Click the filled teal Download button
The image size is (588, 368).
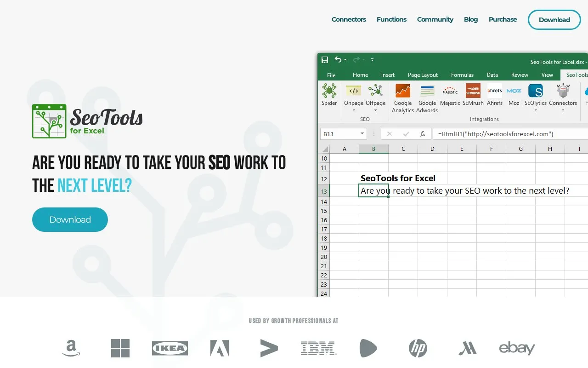[70, 219]
